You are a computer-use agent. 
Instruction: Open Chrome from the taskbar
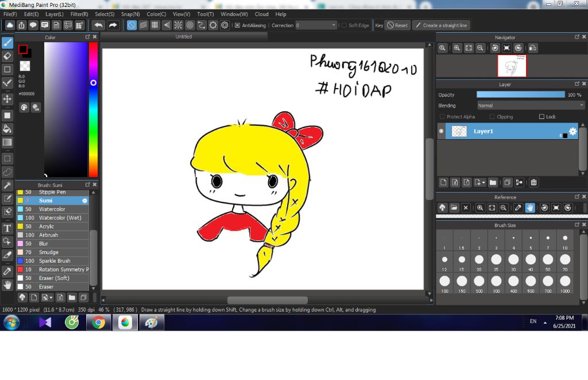(98, 323)
